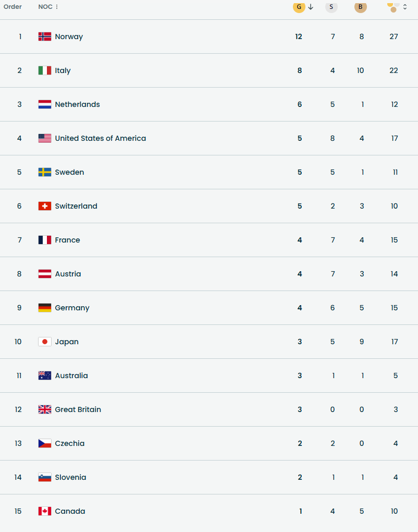Select the Czechia row name
The height and width of the screenshot is (532, 418).
point(69,443)
